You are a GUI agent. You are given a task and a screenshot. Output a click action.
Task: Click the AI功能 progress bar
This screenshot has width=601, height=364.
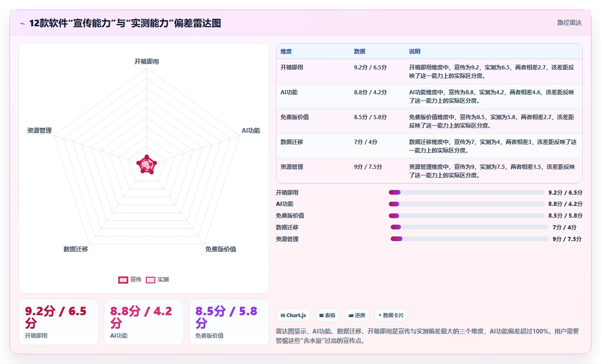pyautogui.click(x=467, y=204)
